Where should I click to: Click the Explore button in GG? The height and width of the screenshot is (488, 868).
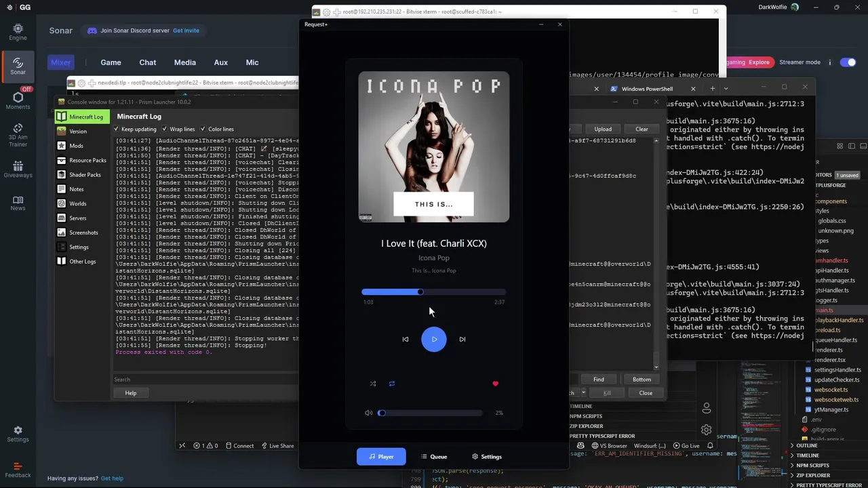[x=759, y=62]
